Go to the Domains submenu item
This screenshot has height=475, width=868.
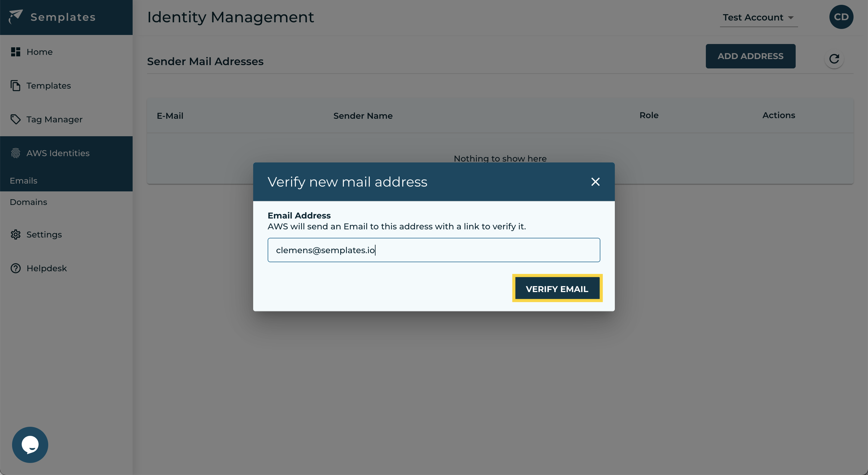coord(28,202)
